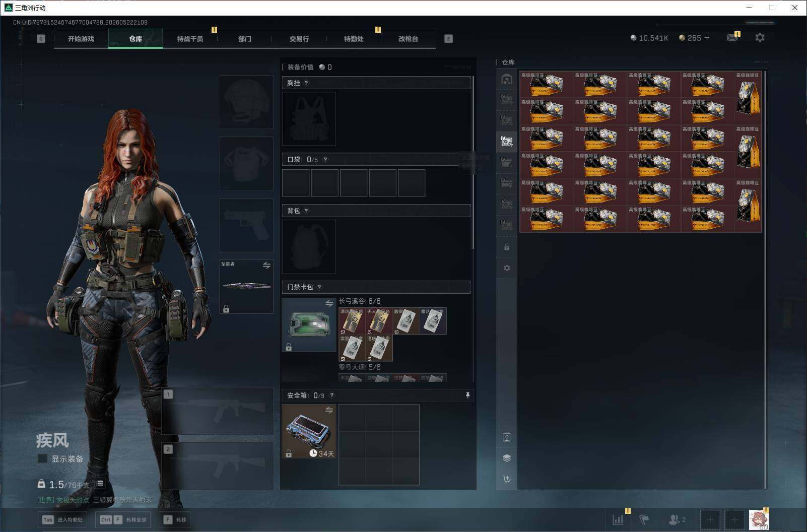Click the 长弓溪谷: 6/6 label
Image resolution: width=807 pixels, height=532 pixels.
click(360, 301)
